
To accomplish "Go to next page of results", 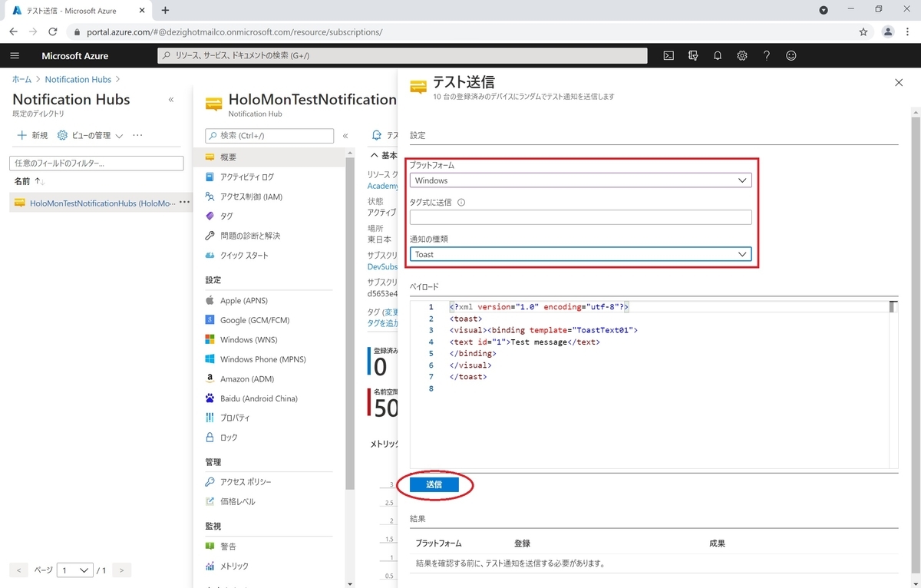I will click(x=120, y=570).
